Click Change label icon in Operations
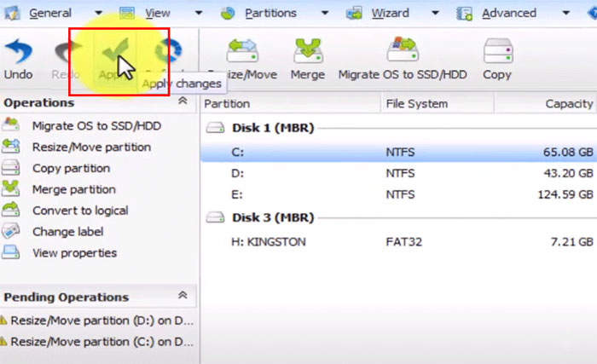The width and height of the screenshot is (597, 364). (x=10, y=231)
